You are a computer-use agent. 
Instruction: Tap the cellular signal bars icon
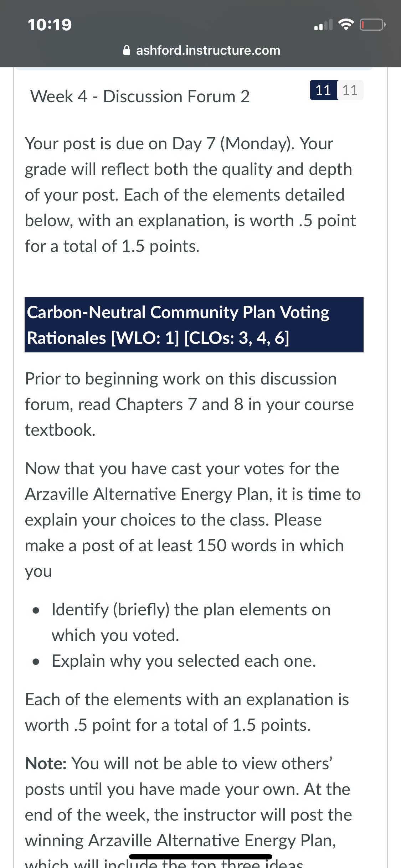tap(323, 25)
